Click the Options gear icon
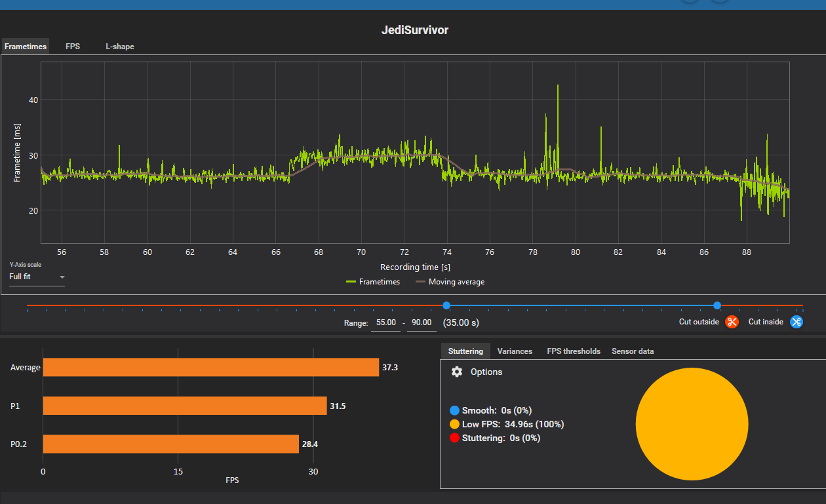This screenshot has height=504, width=826. click(x=457, y=372)
